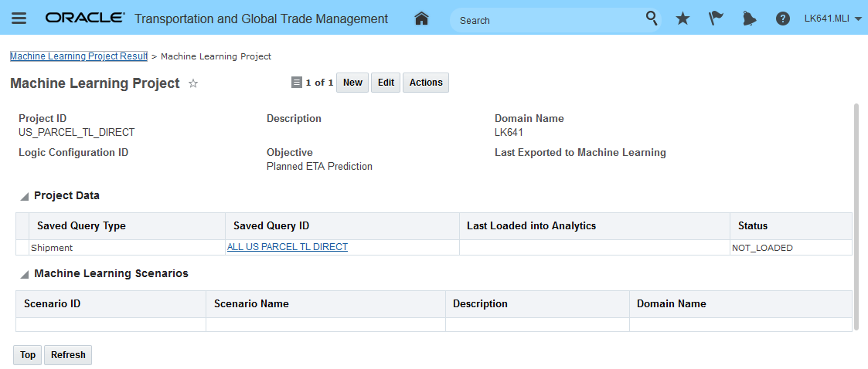Collapse the Machine Learning Scenarios section
This screenshot has height=369, width=868.
click(x=25, y=275)
